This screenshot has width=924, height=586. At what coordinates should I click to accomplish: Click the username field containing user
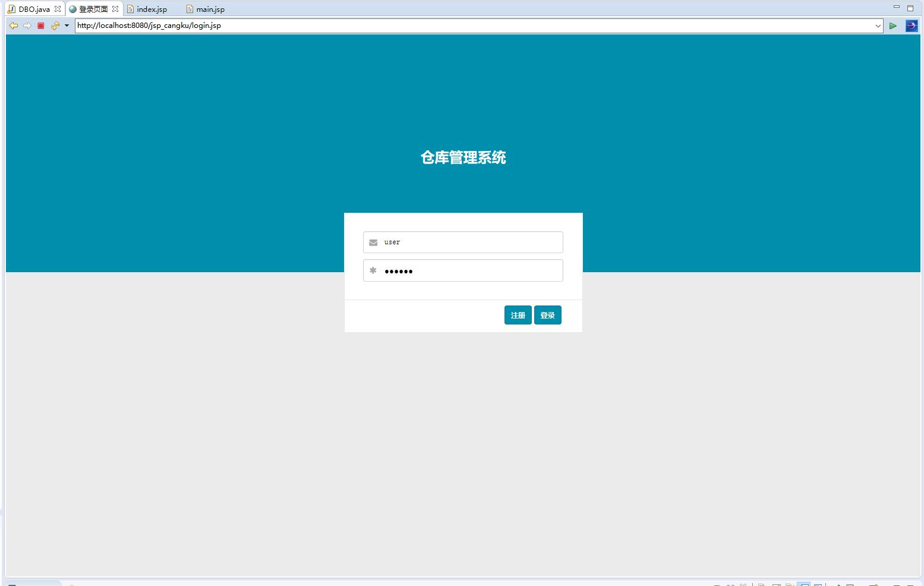pyautogui.click(x=463, y=242)
